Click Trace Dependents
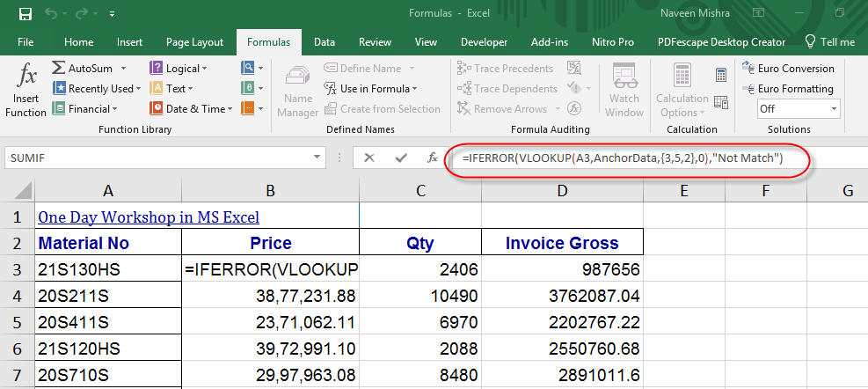The height and width of the screenshot is (389, 868). point(507,89)
